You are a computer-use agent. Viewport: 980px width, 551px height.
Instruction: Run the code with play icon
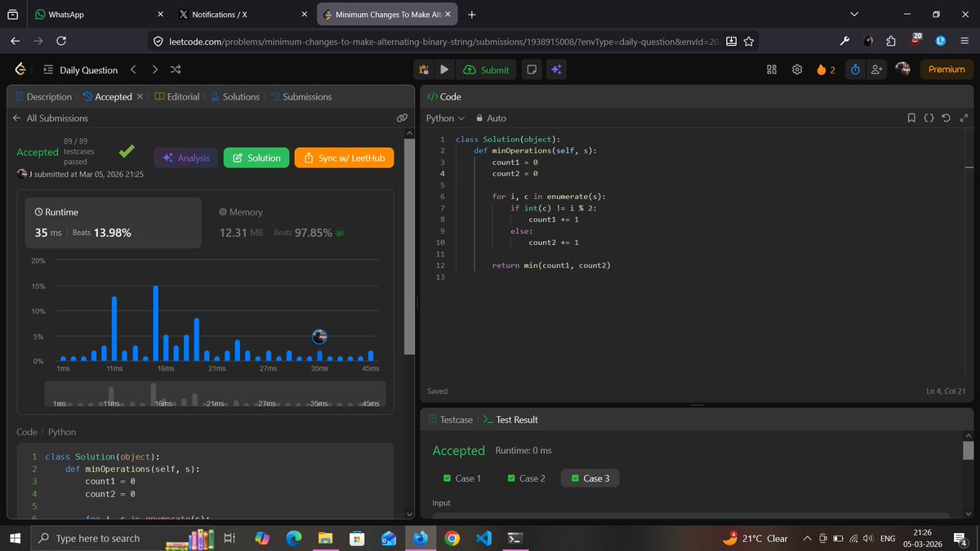tap(443, 69)
